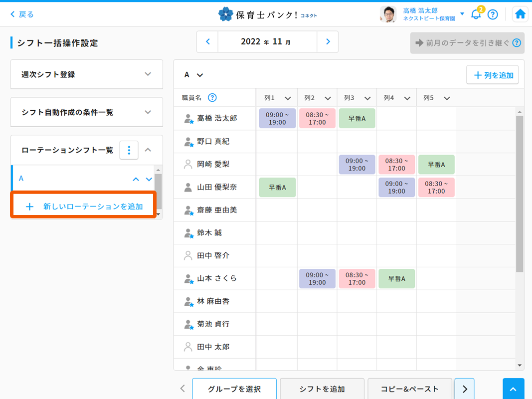Click the help icon next to 職員名
This screenshot has height=399, width=532.
(x=212, y=98)
